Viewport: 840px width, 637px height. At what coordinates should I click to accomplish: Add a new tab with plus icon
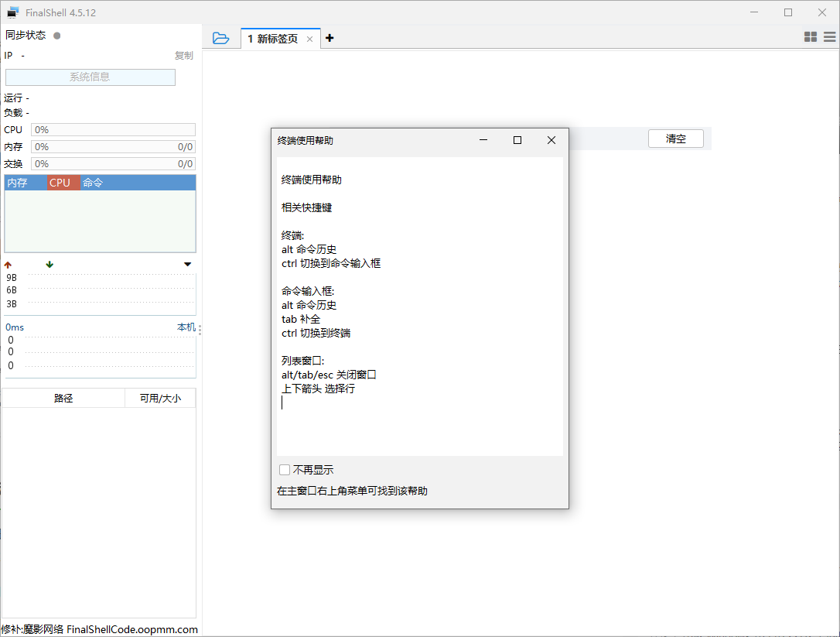(x=330, y=38)
